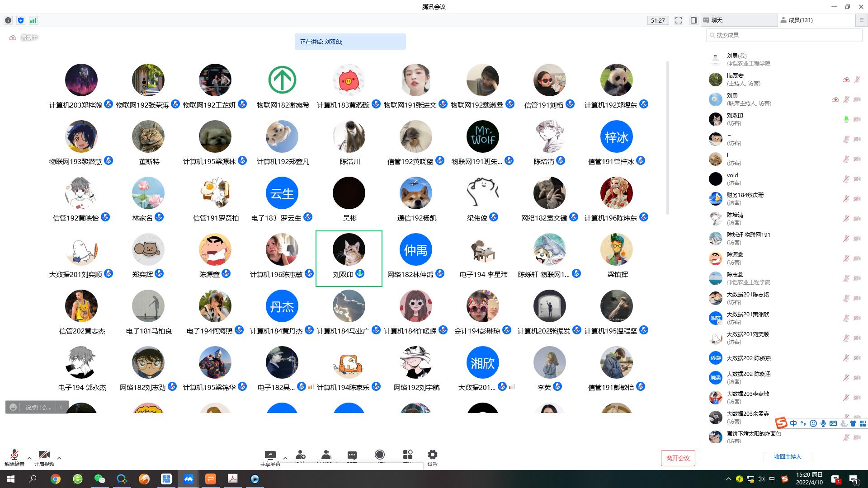This screenshot has width=868, height=488.
Task: Toggle the side panel layout icon
Action: pyautogui.click(x=693, y=20)
